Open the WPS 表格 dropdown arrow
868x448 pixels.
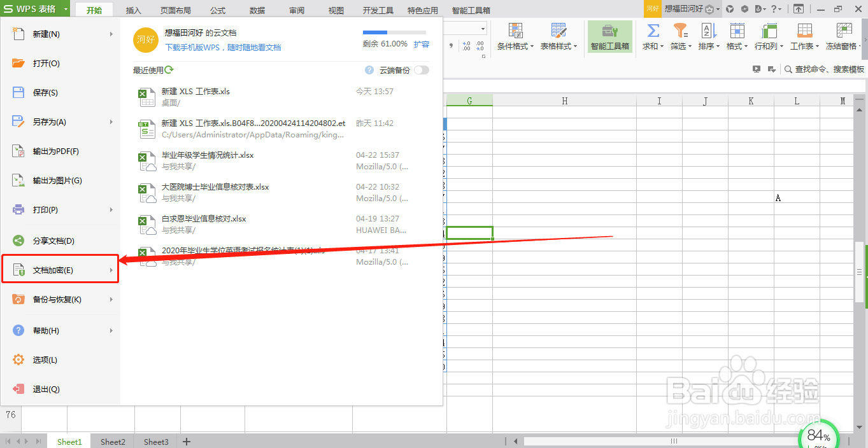[x=66, y=9]
